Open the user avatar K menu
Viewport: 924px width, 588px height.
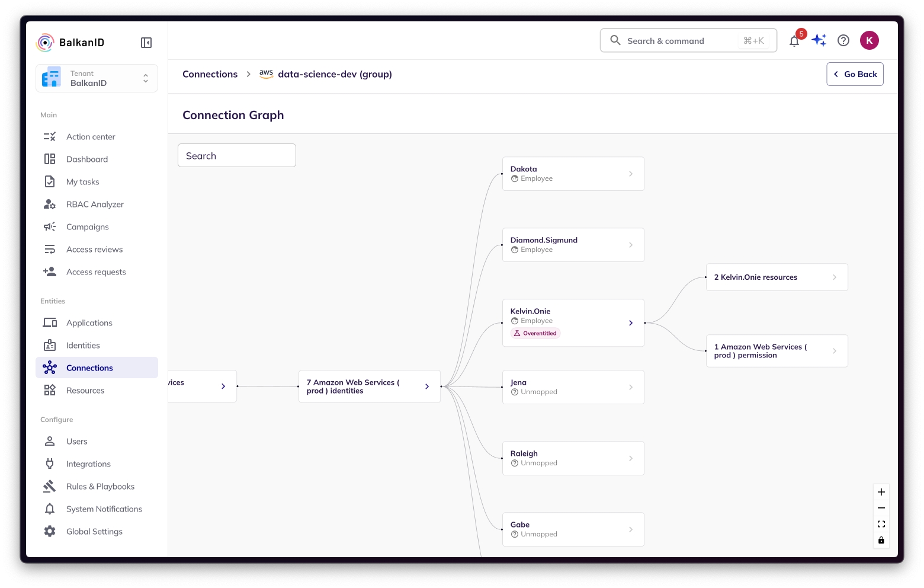pos(869,40)
